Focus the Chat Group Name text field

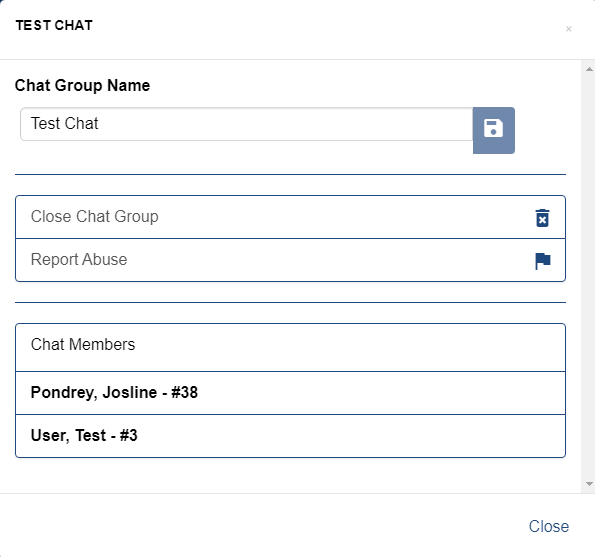pyautogui.click(x=246, y=124)
